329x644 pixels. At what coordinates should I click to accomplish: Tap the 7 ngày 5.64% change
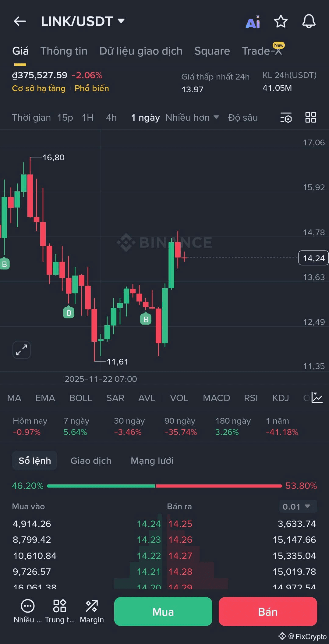[76, 426]
